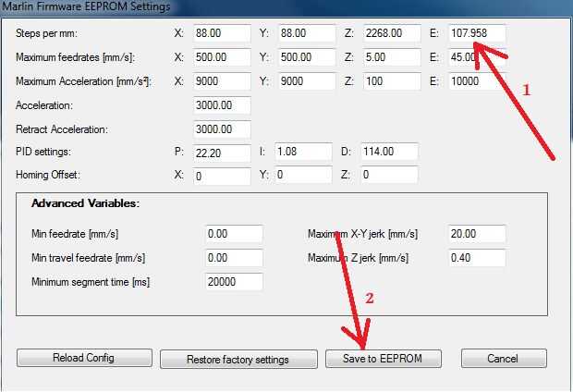Edit the Maximum X-Y jerk field
573x392 pixels.
pyautogui.click(x=477, y=234)
